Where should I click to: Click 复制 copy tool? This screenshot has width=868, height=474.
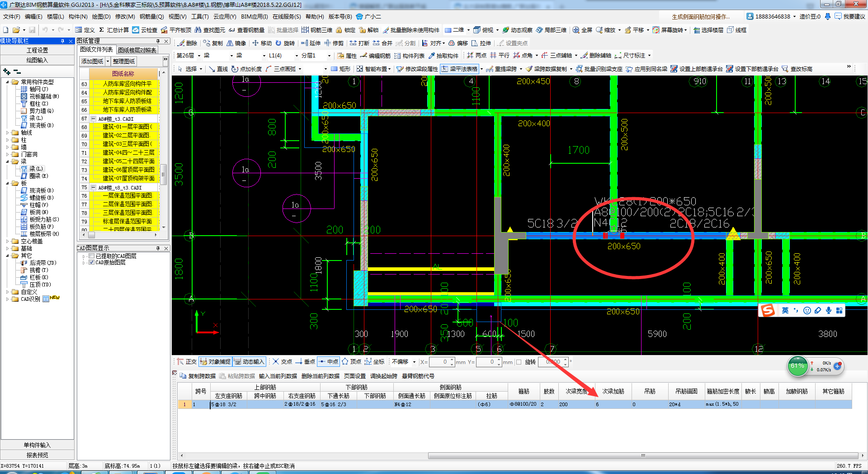[x=213, y=43]
